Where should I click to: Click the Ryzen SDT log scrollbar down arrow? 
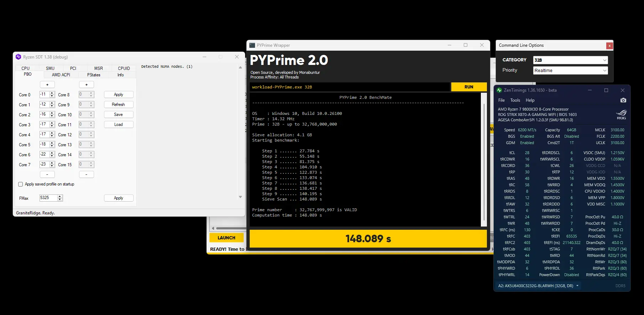pos(240,197)
